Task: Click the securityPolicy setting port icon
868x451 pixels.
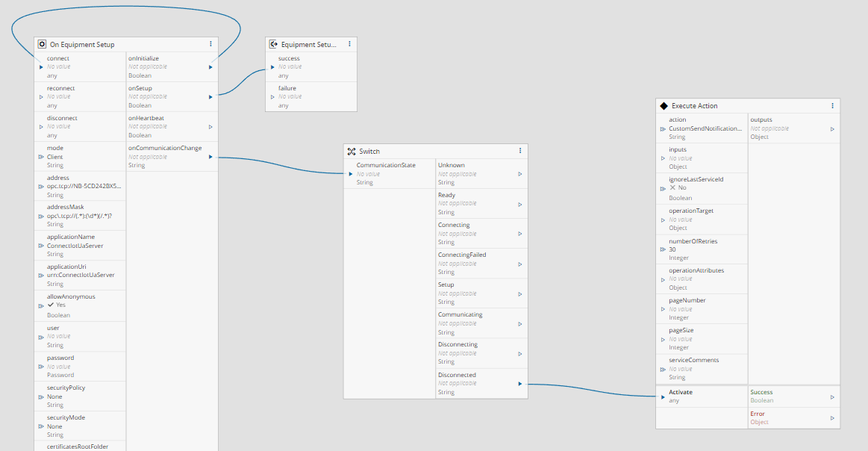Action: point(41,396)
